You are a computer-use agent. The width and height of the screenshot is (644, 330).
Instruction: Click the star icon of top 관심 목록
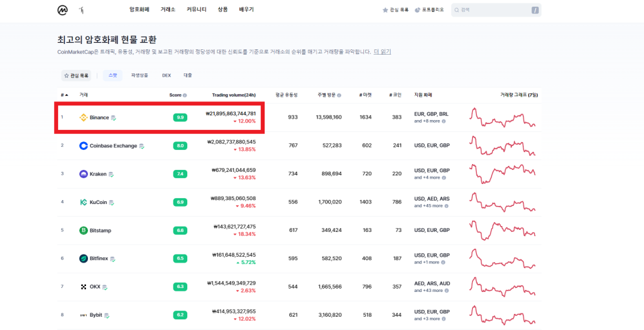pos(385,10)
